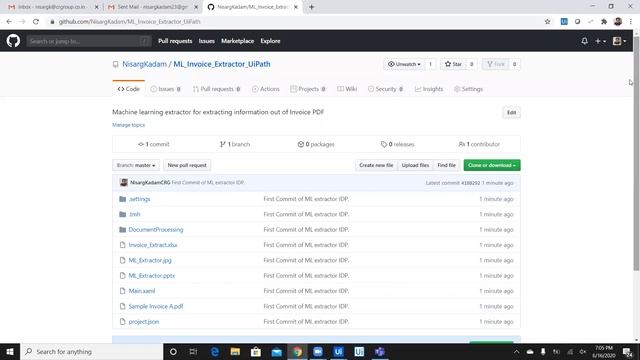The height and width of the screenshot is (360, 640).
Task: Expand the Clone or download dropdown
Action: [x=492, y=165]
